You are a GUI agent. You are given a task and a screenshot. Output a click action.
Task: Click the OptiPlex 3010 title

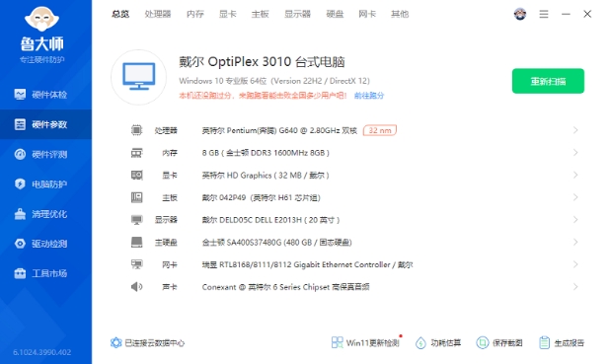[x=262, y=62]
